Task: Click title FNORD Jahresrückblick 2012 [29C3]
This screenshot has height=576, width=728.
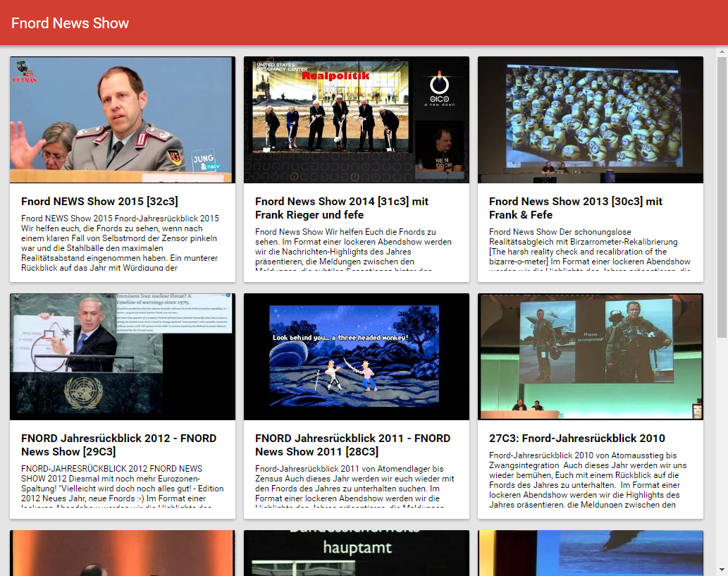Action: pyautogui.click(x=119, y=445)
